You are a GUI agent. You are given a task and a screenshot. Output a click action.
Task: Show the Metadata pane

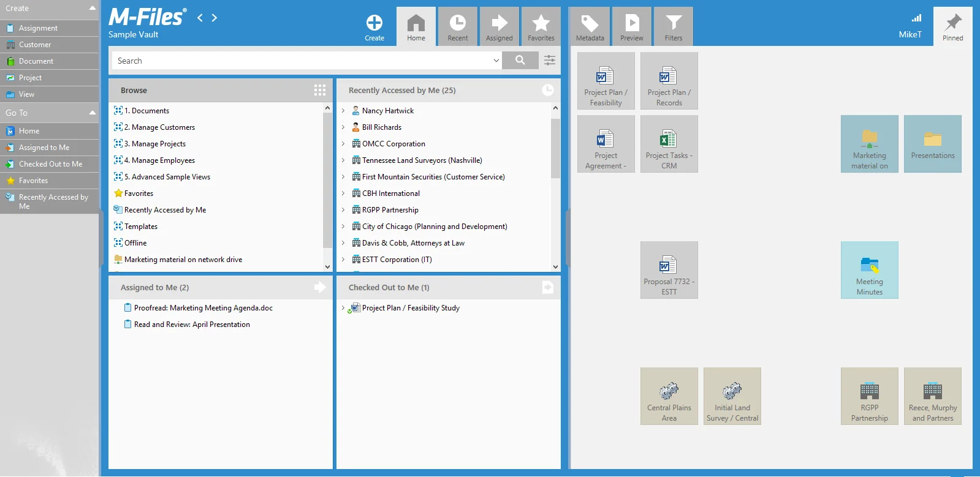click(590, 26)
